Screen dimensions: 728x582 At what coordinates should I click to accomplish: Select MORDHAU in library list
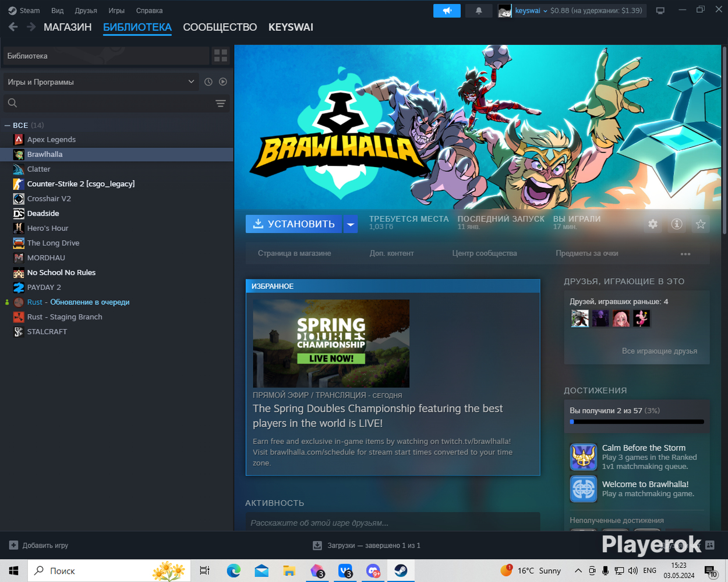pyautogui.click(x=116, y=258)
